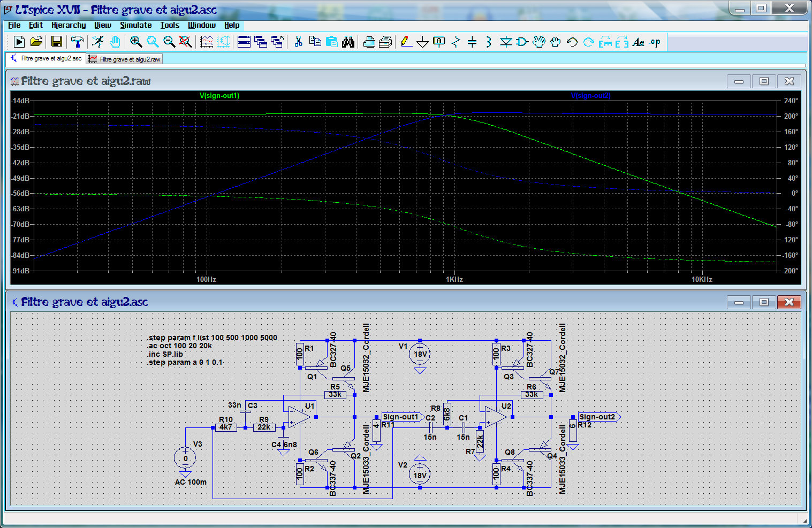
Task: Click the 200° right phase axis label
Action: (791, 116)
